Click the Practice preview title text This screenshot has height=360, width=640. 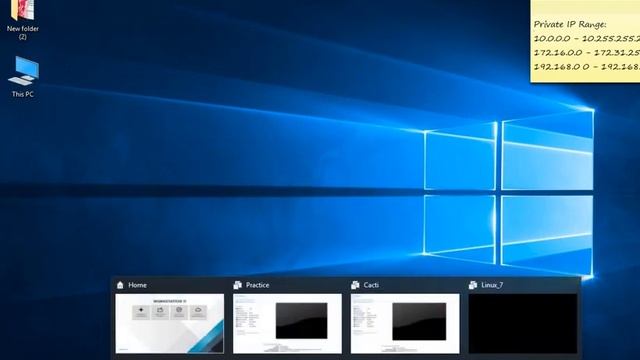coord(258,285)
